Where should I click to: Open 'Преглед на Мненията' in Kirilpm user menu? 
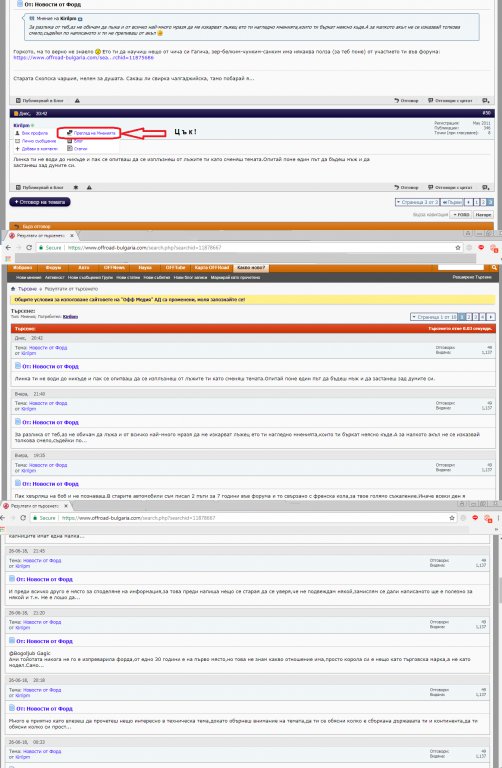pyautogui.click(x=94, y=133)
